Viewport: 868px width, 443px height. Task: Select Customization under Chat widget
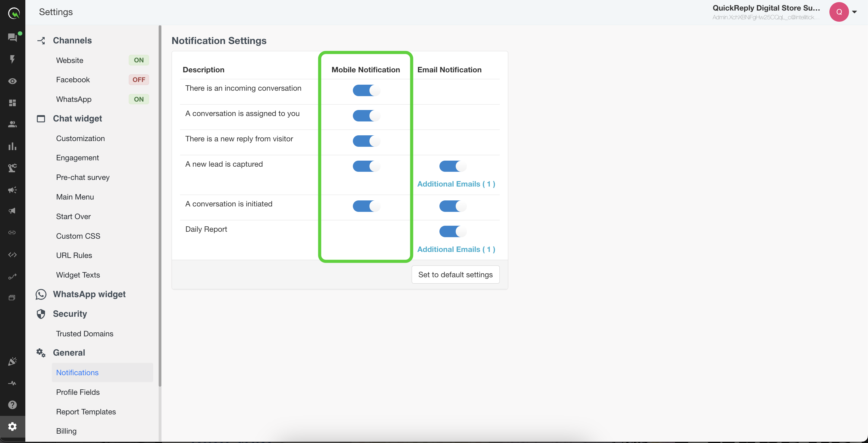click(x=80, y=138)
